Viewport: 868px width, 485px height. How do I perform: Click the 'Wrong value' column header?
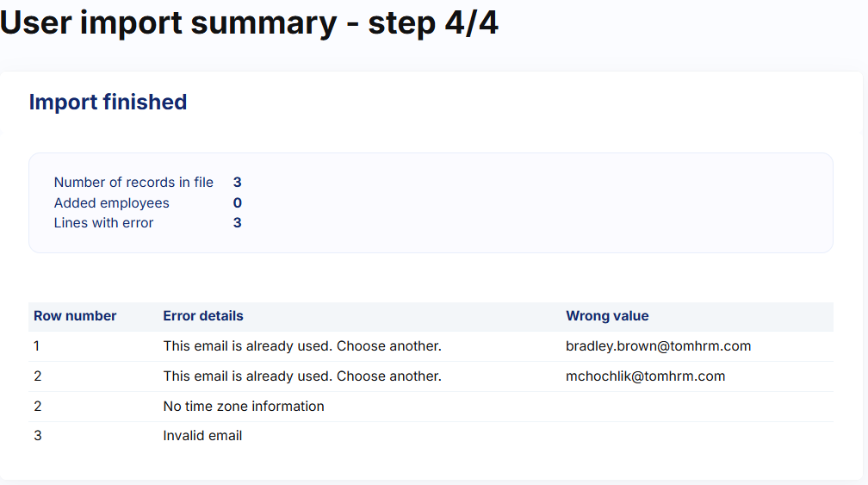(x=607, y=316)
